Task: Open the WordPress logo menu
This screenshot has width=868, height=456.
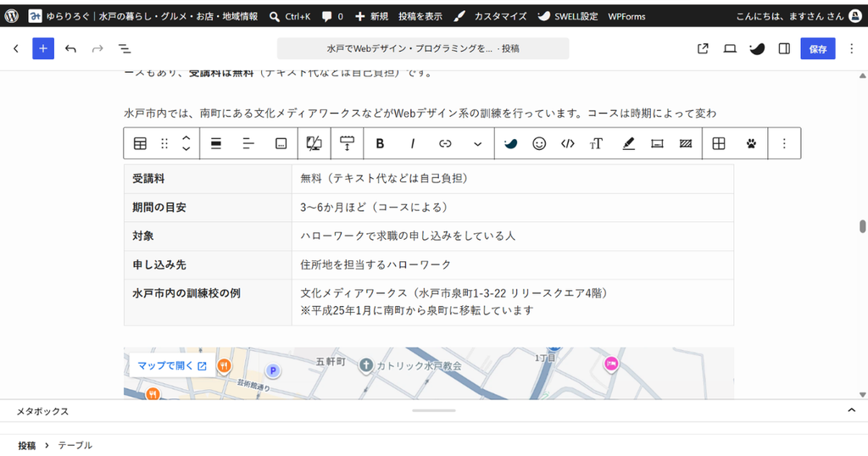Action: (11, 16)
